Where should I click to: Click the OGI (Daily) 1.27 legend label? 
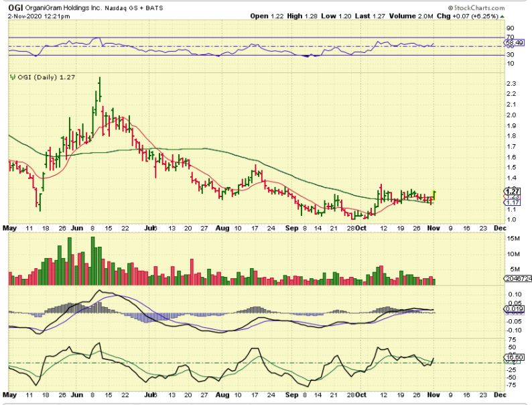click(46, 77)
